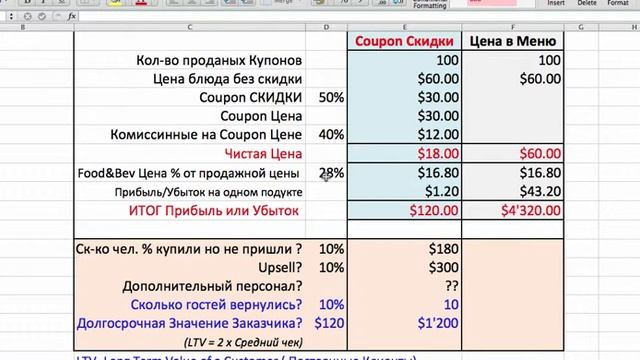Open Conditional Formatting in the ribbon

[429, 4]
